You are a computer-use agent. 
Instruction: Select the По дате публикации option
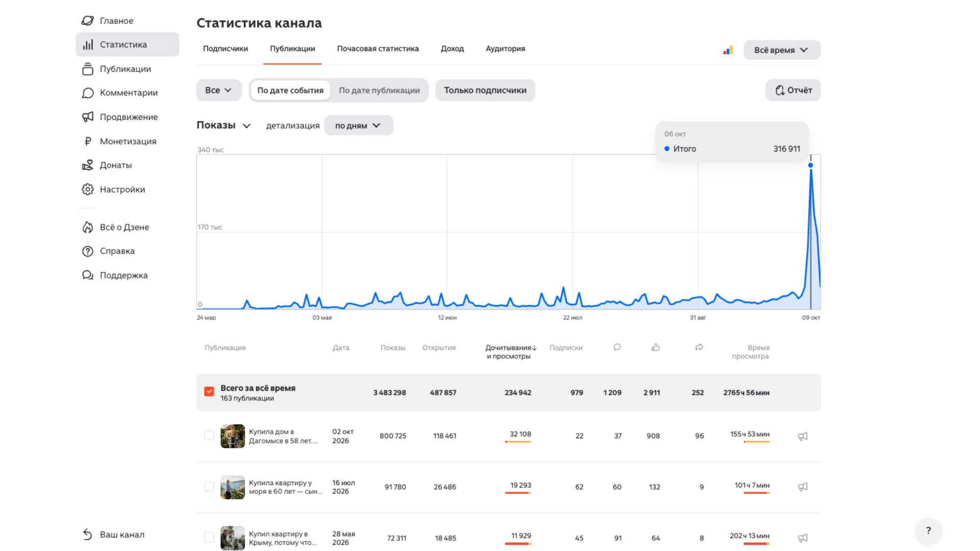point(379,90)
